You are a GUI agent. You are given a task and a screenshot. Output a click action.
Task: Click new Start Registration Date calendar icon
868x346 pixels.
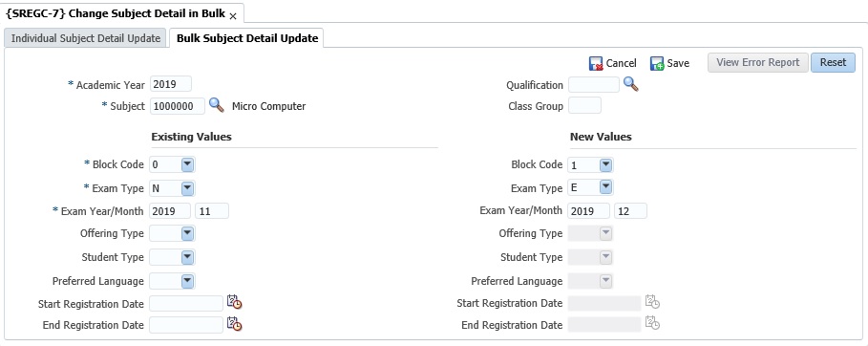pyautogui.click(x=652, y=302)
